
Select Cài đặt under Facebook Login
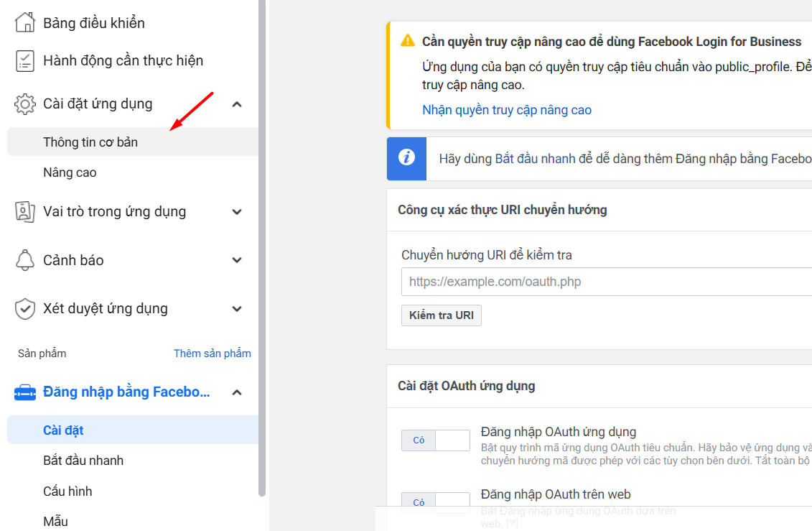pyautogui.click(x=133, y=430)
